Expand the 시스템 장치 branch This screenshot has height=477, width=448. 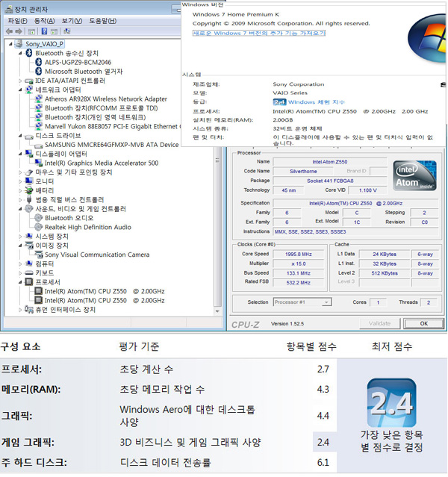click(20, 237)
